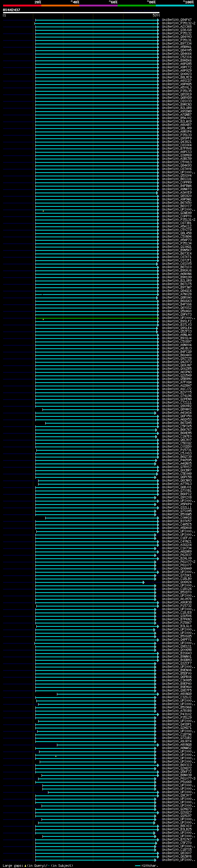Open the UniRef100_B3S643 label

pyautogui.click(x=177, y=653)
